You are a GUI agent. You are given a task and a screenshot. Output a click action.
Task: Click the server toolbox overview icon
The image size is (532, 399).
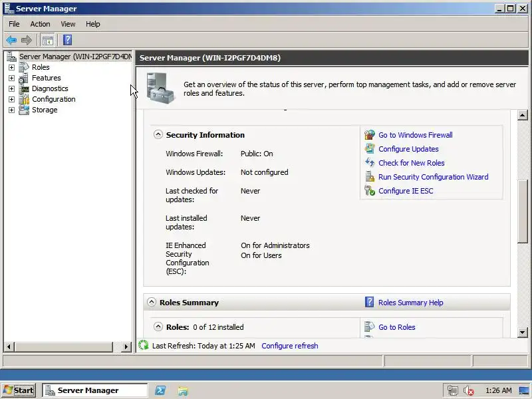[x=160, y=88]
